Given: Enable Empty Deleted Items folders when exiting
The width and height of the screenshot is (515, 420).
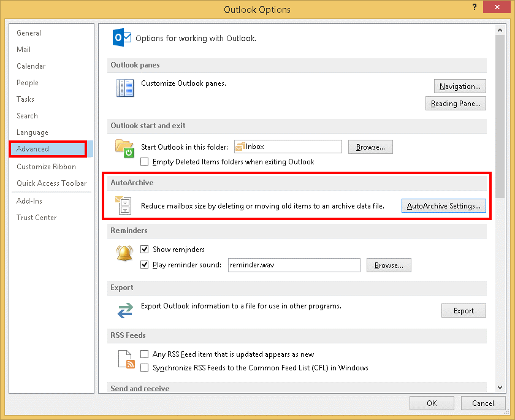Looking at the screenshot, I should [x=144, y=162].
